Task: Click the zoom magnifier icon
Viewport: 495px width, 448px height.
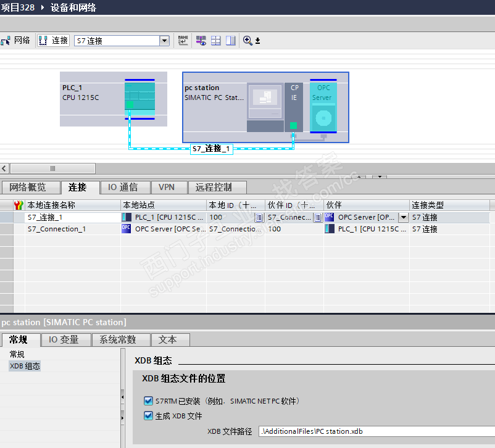Action: tap(247, 41)
